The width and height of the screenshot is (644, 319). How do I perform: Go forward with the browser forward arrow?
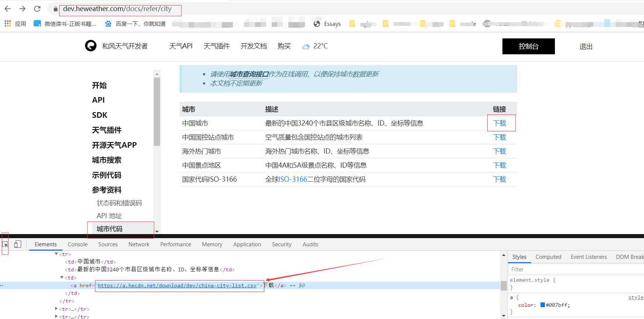coord(22,8)
